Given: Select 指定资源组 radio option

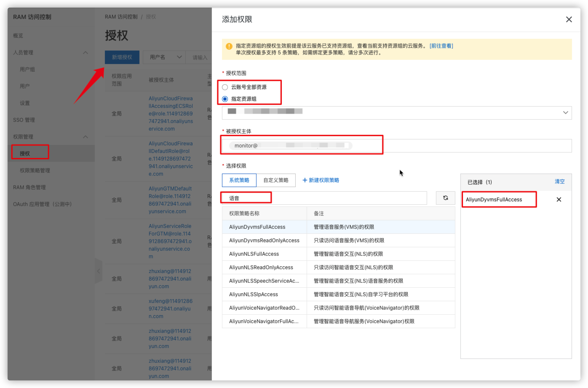Looking at the screenshot, I should click(x=225, y=99).
